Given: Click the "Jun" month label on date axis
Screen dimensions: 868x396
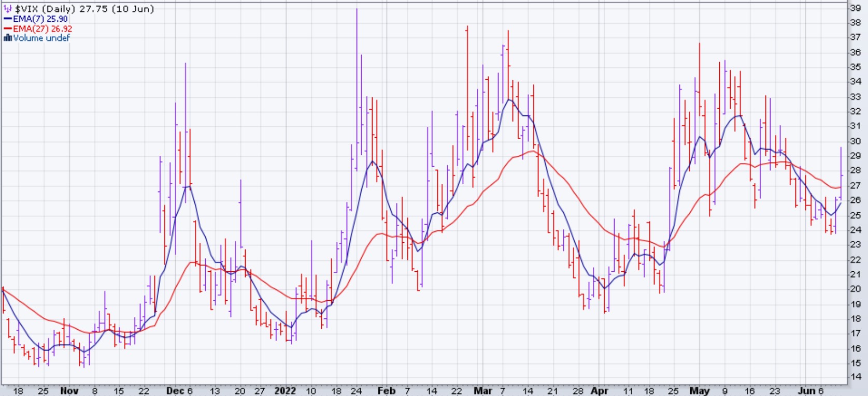Looking at the screenshot, I should click(x=806, y=391).
